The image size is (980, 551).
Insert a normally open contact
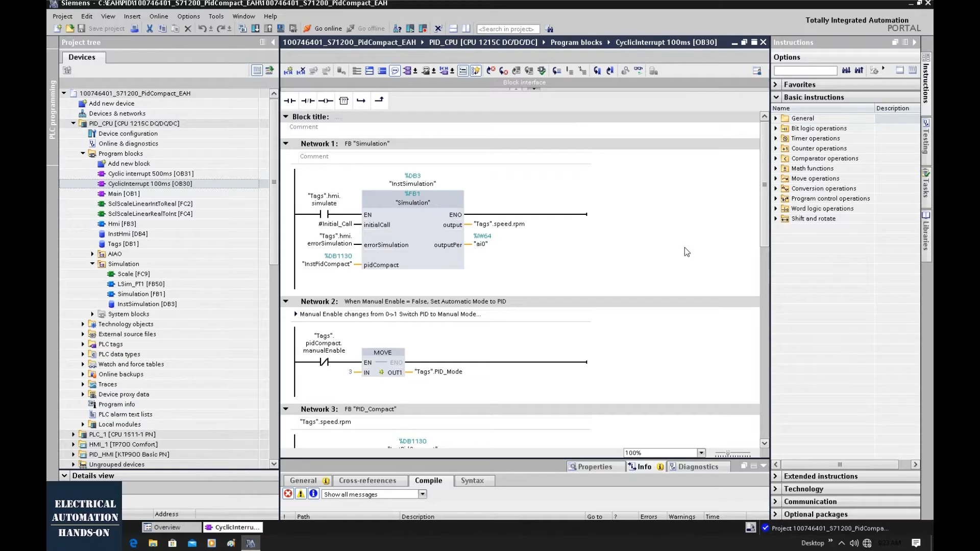click(289, 101)
